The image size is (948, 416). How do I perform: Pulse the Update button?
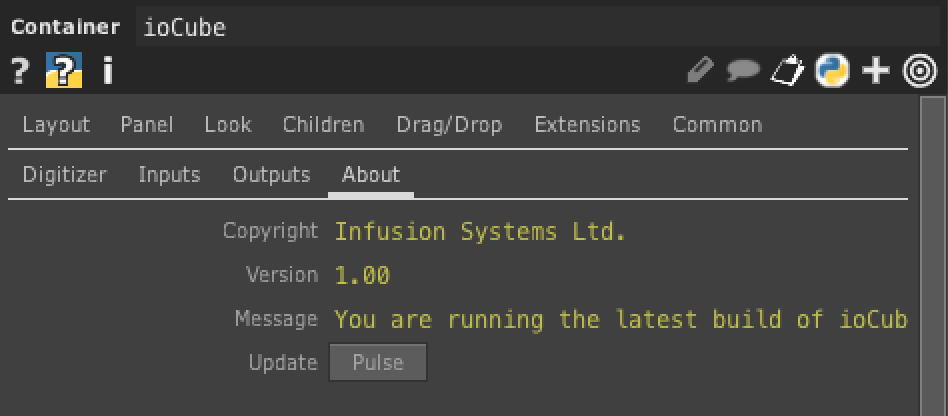pyautogui.click(x=378, y=363)
